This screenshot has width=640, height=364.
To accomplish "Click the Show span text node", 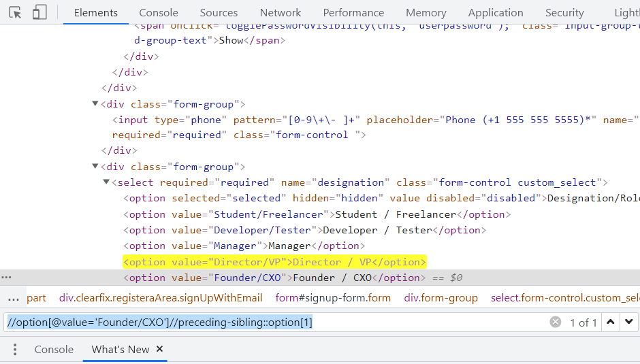I will 231,40.
